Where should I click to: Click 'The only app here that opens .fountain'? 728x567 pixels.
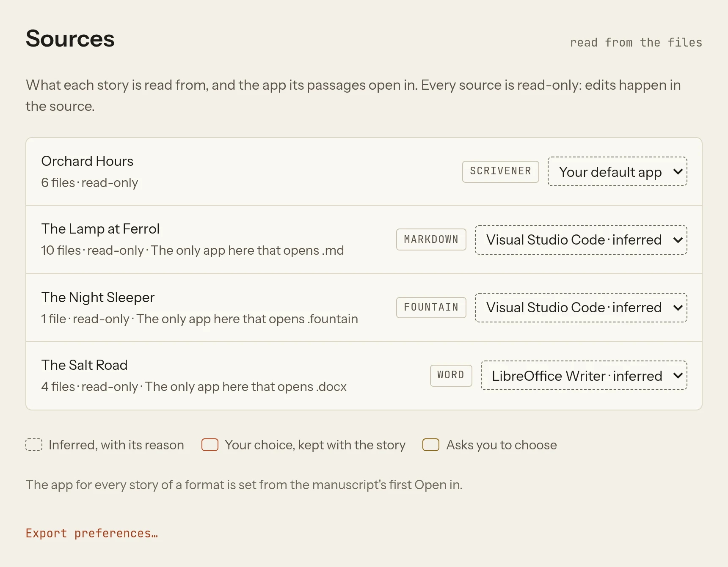(247, 319)
